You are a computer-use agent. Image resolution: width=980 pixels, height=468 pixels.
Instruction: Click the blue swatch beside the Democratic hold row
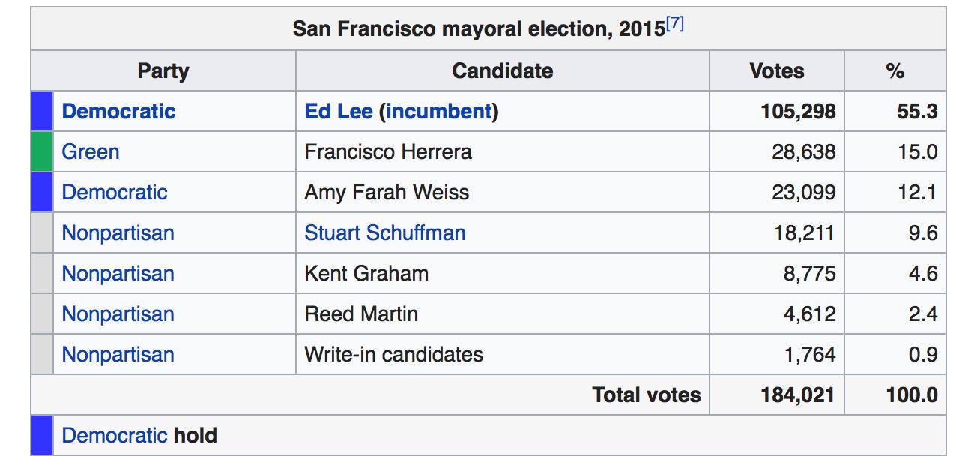42,436
